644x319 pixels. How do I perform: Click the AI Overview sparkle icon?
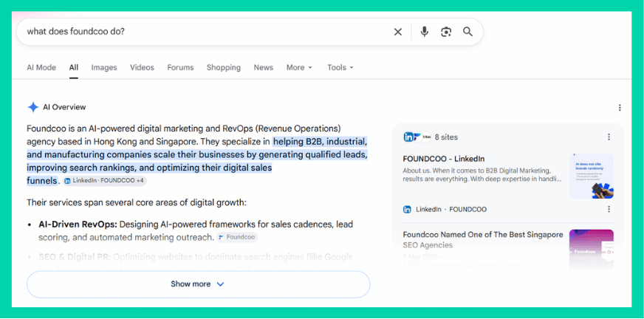(32, 107)
